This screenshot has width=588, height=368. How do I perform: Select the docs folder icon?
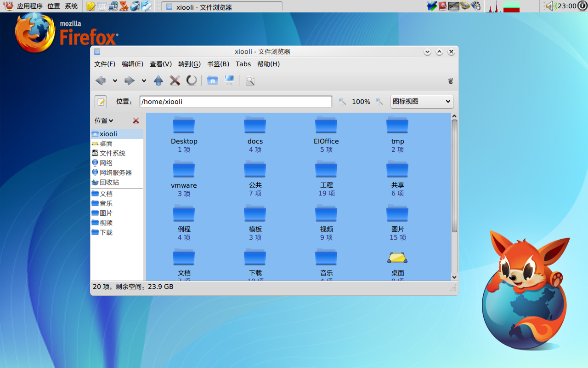coord(255,125)
